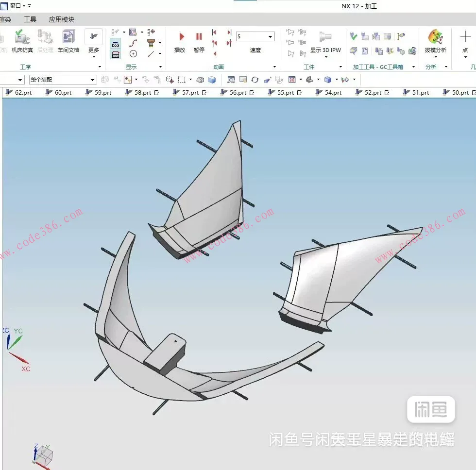The image size is (476, 470).
Task: Switch to the 62.prt tab
Action: [18, 93]
